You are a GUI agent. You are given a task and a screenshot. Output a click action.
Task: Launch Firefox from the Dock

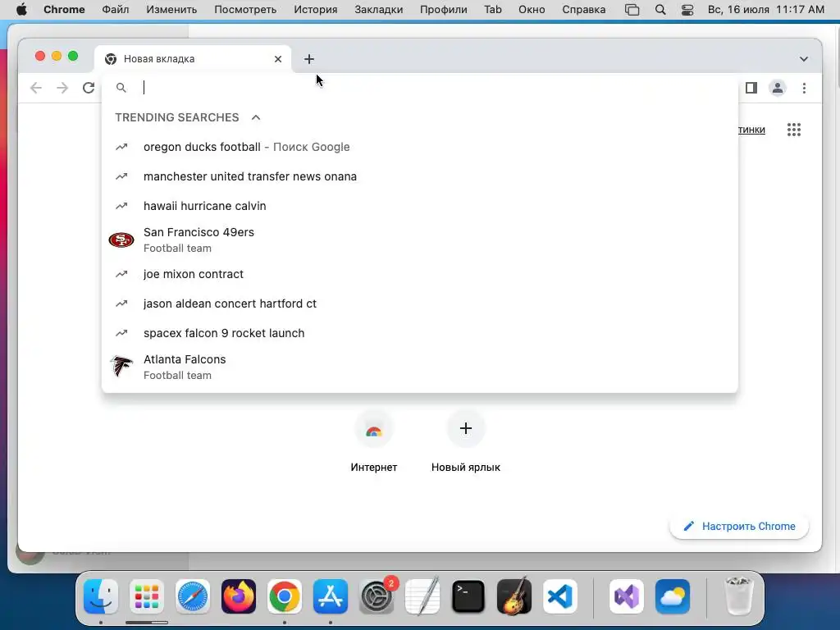click(239, 596)
